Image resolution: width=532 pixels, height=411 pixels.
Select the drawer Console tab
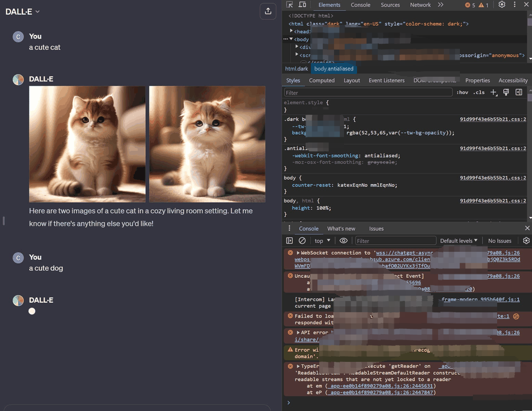point(309,229)
